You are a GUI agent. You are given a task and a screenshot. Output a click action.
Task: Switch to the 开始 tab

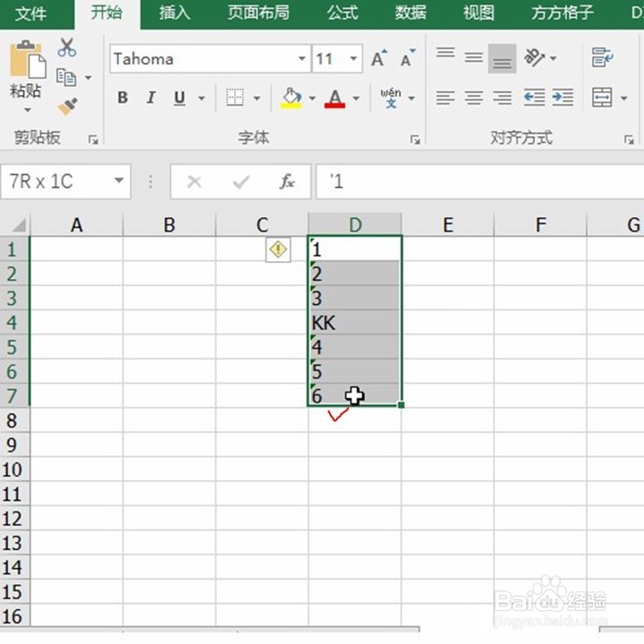click(106, 13)
